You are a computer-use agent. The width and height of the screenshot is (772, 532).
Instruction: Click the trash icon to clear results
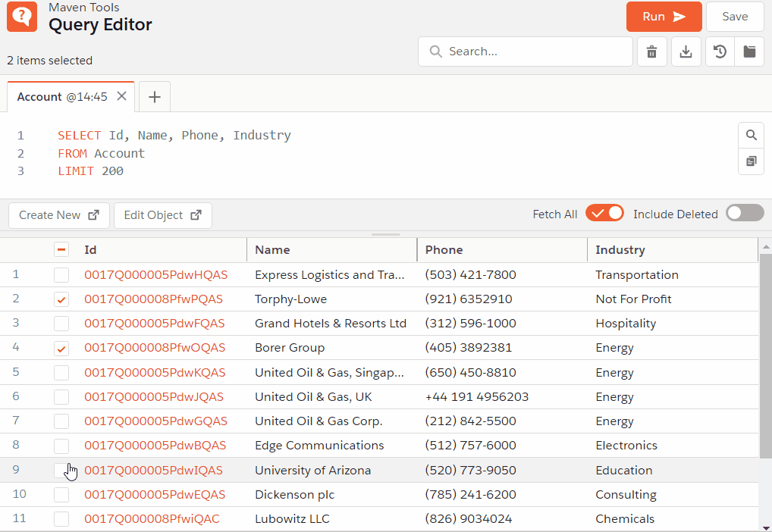(651, 51)
